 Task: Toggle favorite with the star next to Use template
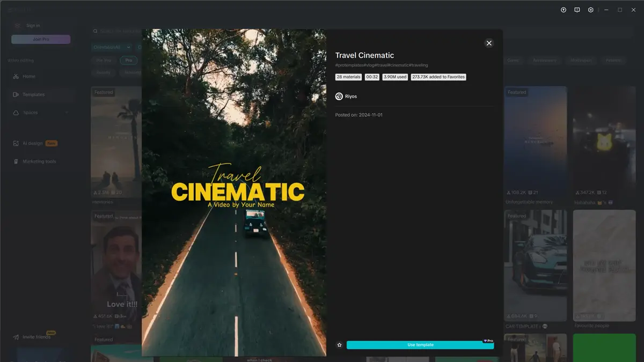pos(339,345)
